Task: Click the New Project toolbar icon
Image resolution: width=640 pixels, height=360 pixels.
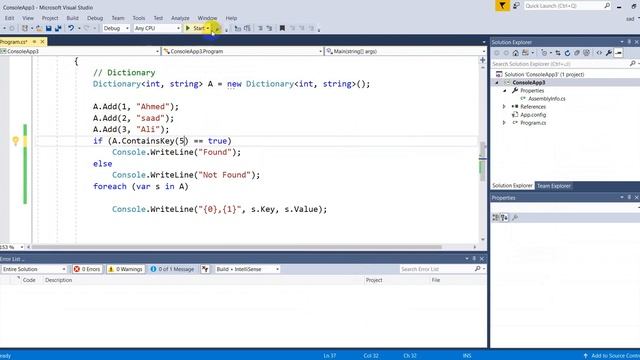Action: coord(25,28)
